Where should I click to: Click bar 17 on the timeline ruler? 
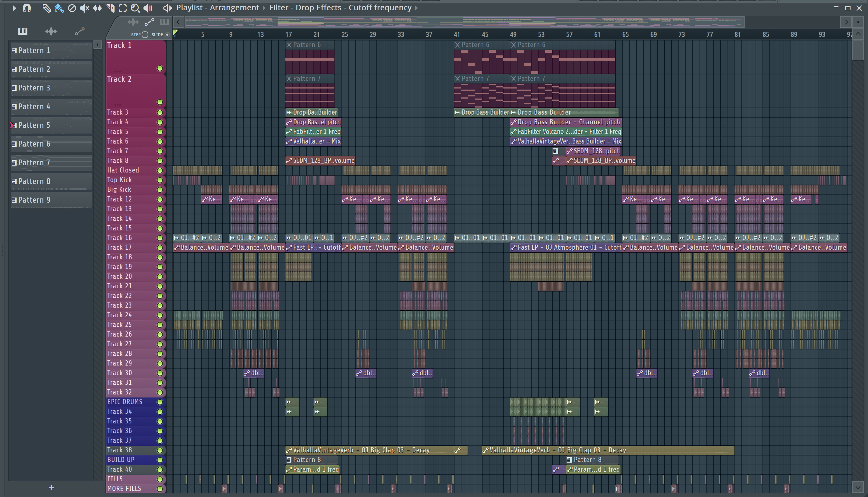click(x=288, y=34)
